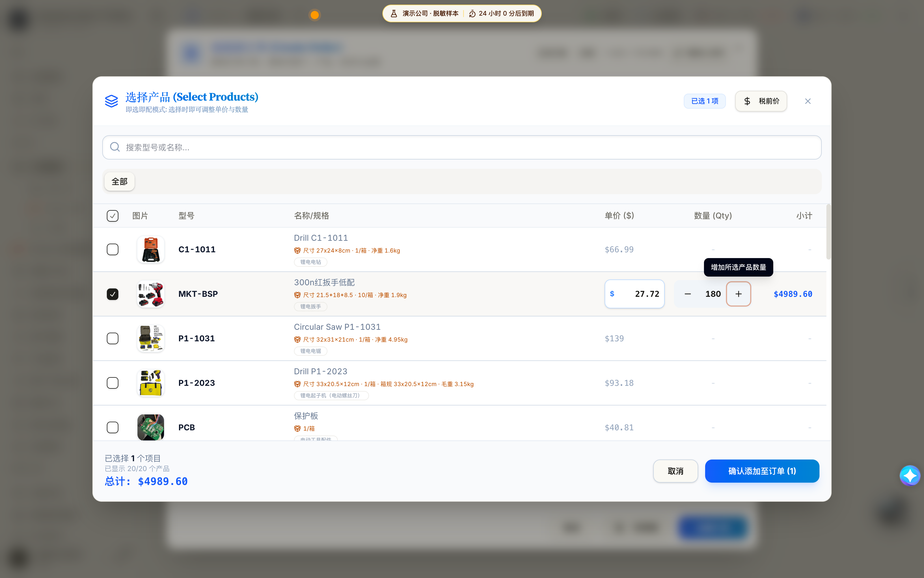924x578 pixels.
Task: Click the plus button to increase MKT-BSP quantity
Action: [x=738, y=294]
